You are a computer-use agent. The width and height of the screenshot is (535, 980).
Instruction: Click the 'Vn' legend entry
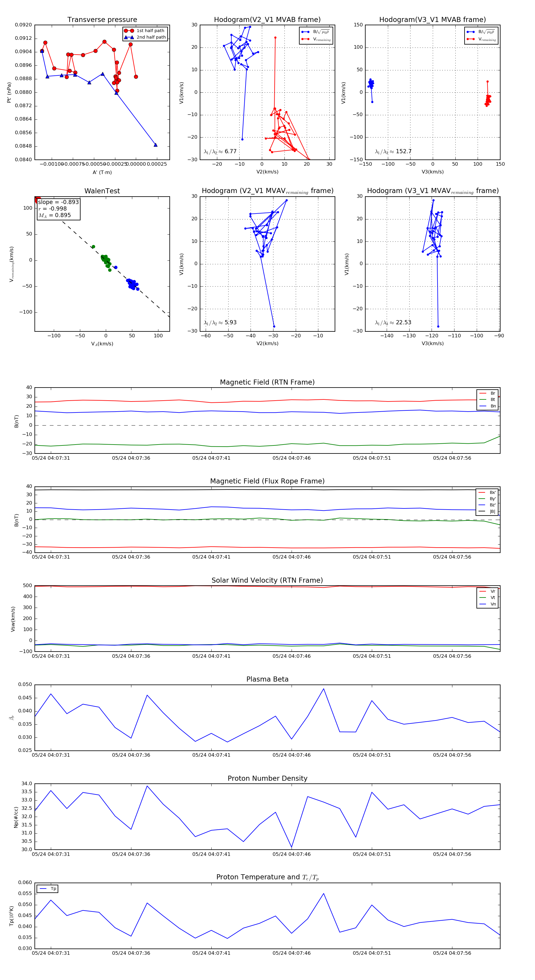tap(487, 604)
